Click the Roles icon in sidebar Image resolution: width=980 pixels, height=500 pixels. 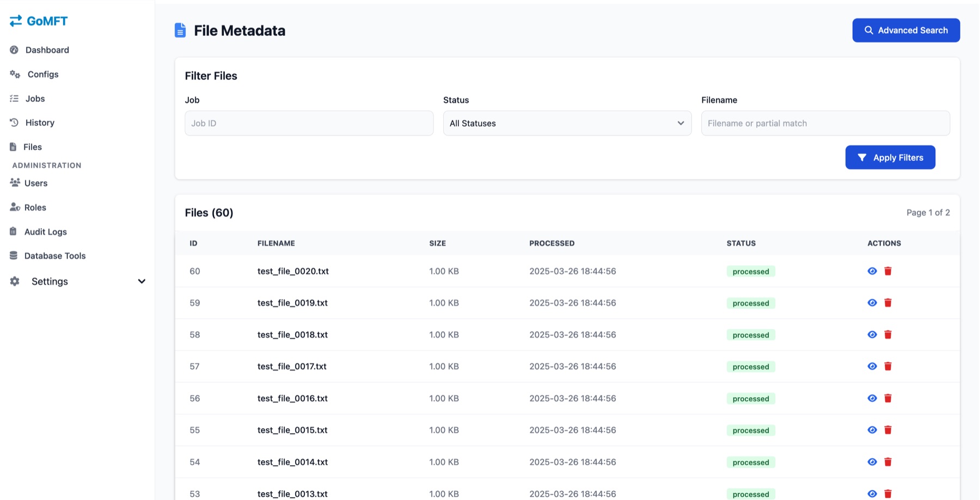15,207
